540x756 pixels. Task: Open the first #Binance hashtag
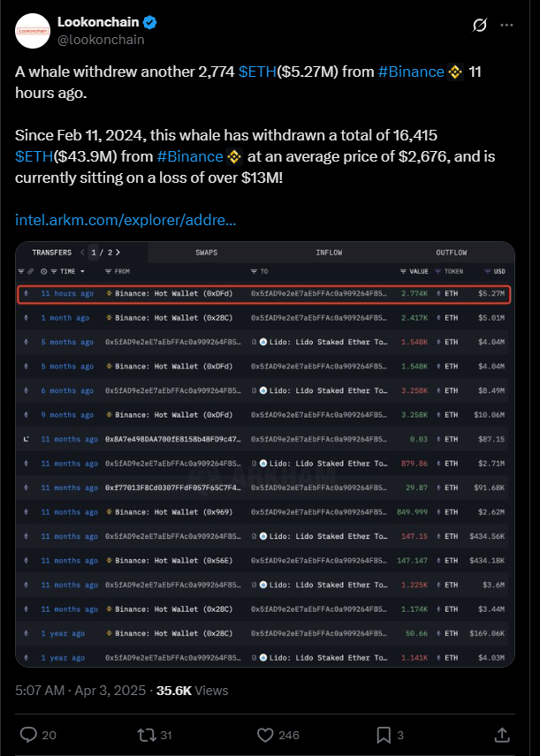(x=411, y=72)
